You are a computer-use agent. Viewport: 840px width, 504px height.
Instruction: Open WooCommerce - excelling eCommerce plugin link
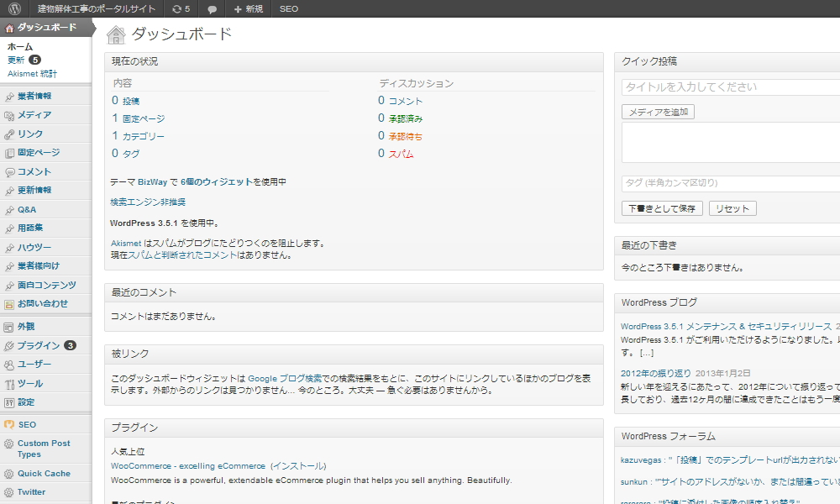tap(188, 466)
